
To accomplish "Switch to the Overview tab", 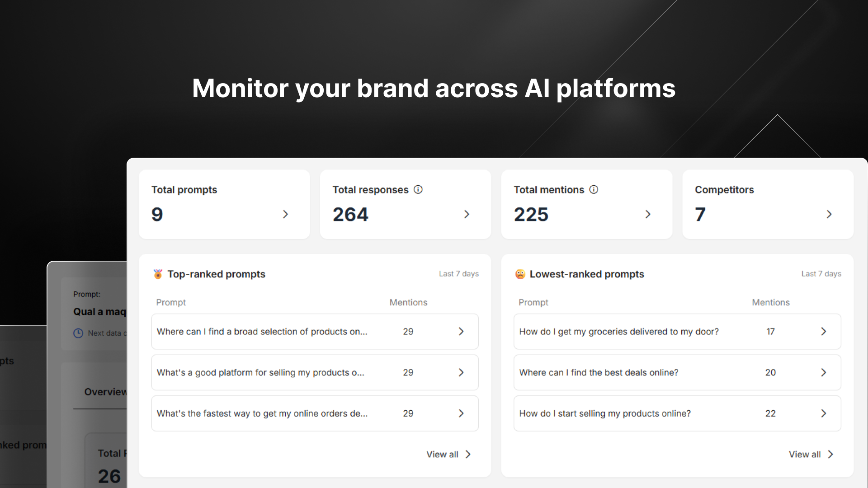I will pyautogui.click(x=105, y=392).
